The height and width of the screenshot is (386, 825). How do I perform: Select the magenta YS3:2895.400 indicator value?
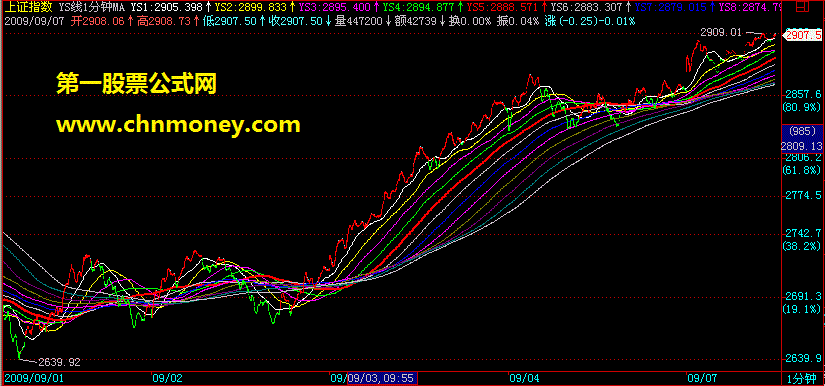pyautogui.click(x=335, y=7)
